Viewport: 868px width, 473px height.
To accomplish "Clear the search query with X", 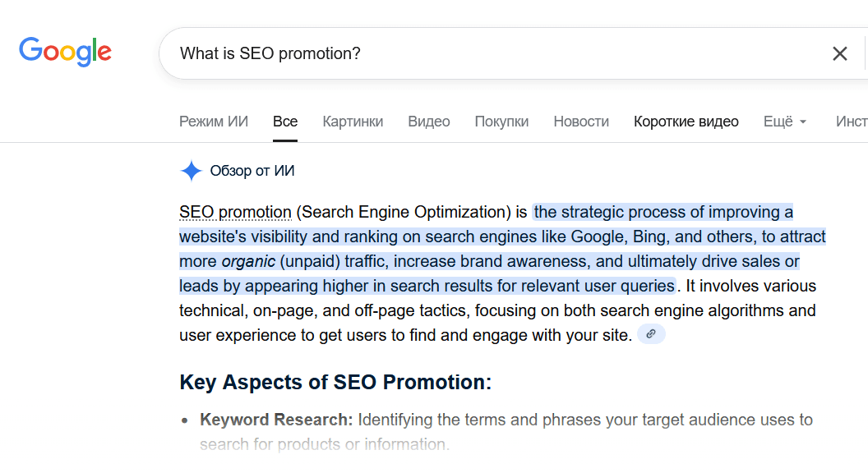I will pos(839,54).
